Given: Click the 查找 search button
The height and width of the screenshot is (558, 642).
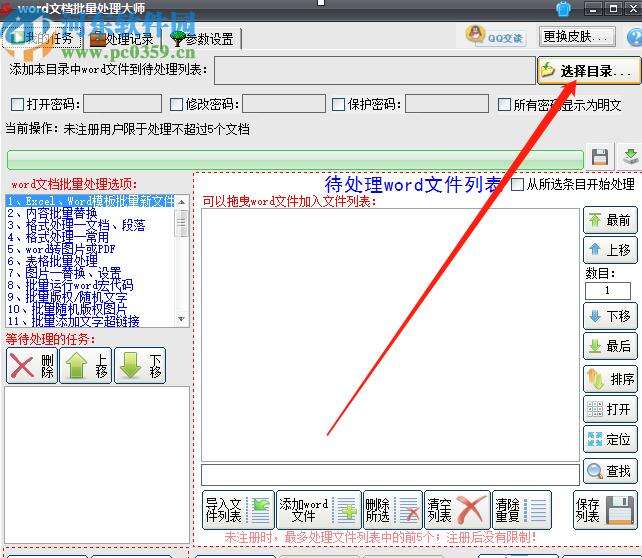Looking at the screenshot, I should (x=610, y=471).
